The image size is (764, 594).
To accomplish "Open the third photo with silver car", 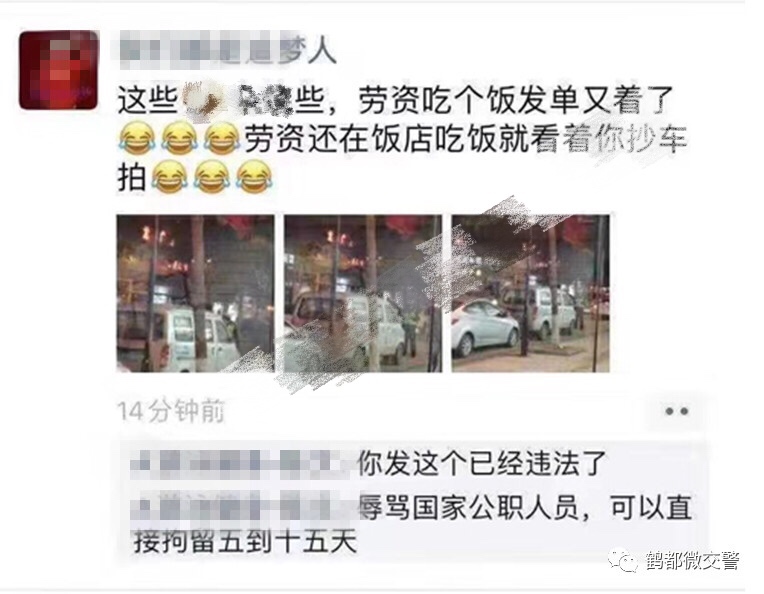I will 530,293.
